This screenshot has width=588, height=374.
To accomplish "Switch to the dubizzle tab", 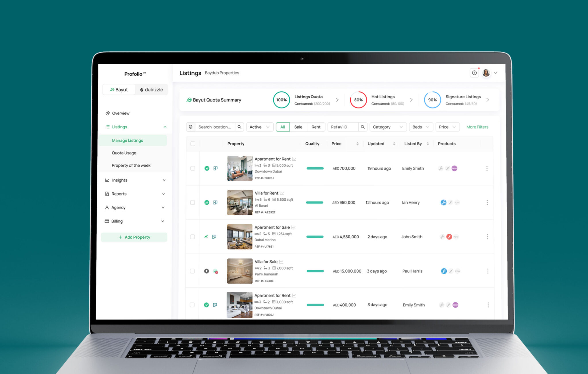I will pyautogui.click(x=151, y=89).
